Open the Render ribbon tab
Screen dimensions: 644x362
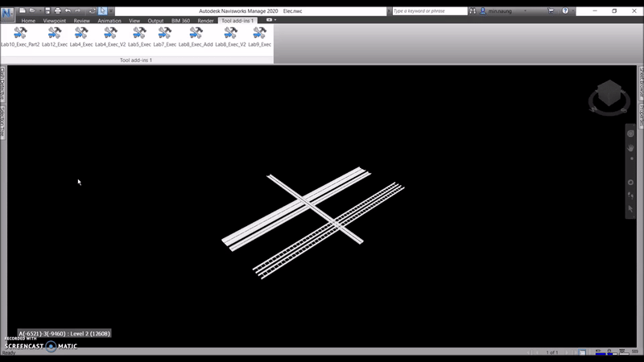(205, 21)
